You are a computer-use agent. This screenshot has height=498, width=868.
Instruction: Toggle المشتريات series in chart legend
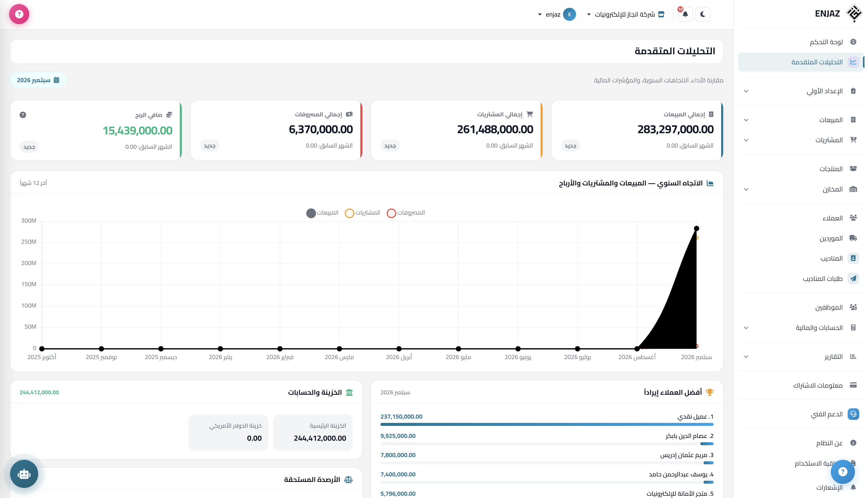(x=363, y=213)
